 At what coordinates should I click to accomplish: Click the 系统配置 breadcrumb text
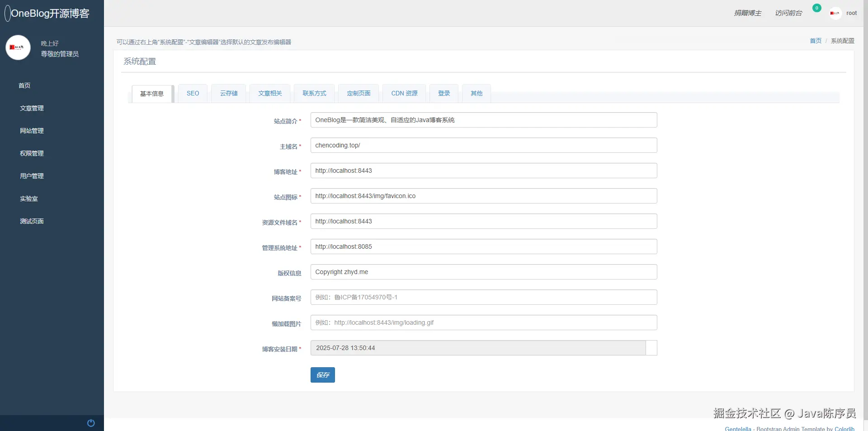(x=843, y=41)
